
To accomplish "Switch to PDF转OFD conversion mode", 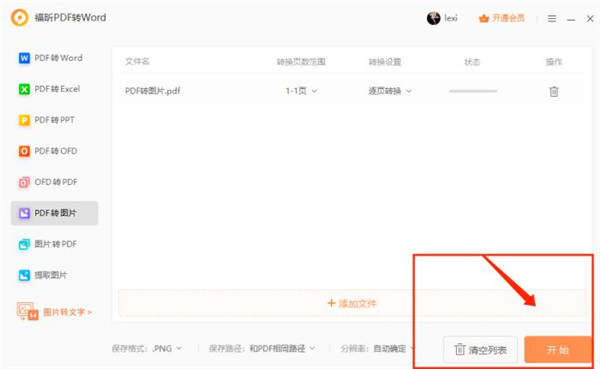I will [x=48, y=151].
